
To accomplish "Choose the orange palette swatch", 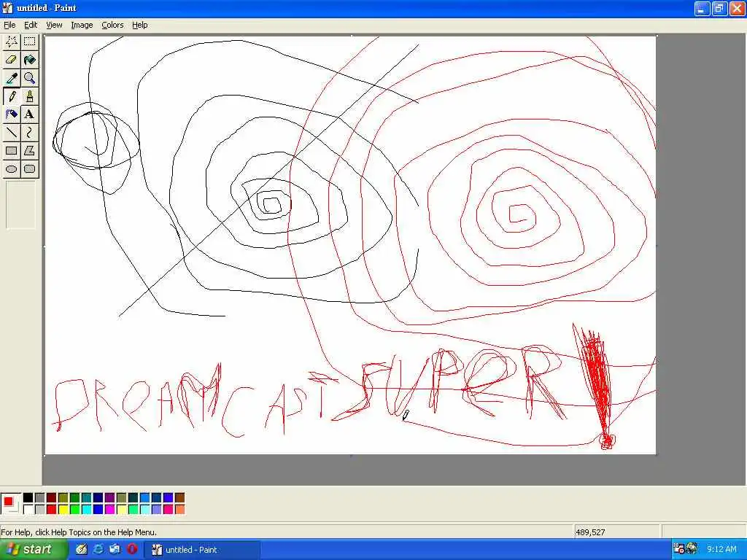I will click(179, 509).
